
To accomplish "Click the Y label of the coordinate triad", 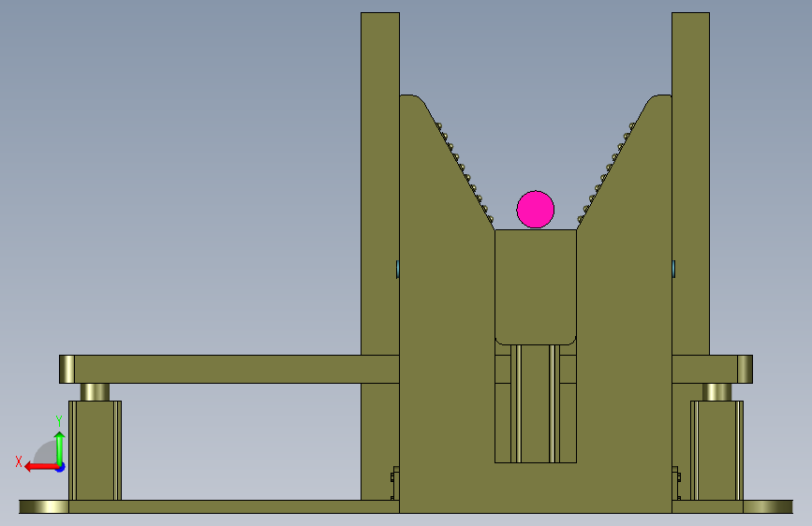I will point(59,420).
